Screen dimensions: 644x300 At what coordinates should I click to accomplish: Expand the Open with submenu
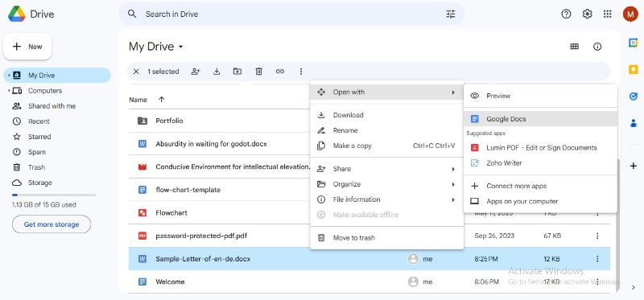click(x=386, y=92)
